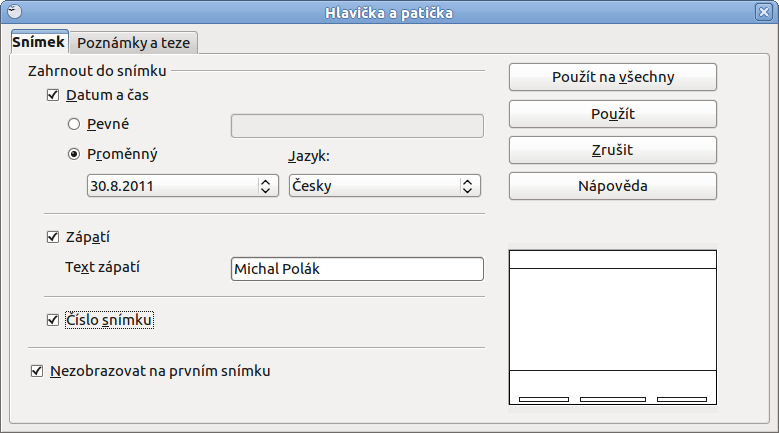Click the Použít button
The height and width of the screenshot is (433, 779).
613,114
